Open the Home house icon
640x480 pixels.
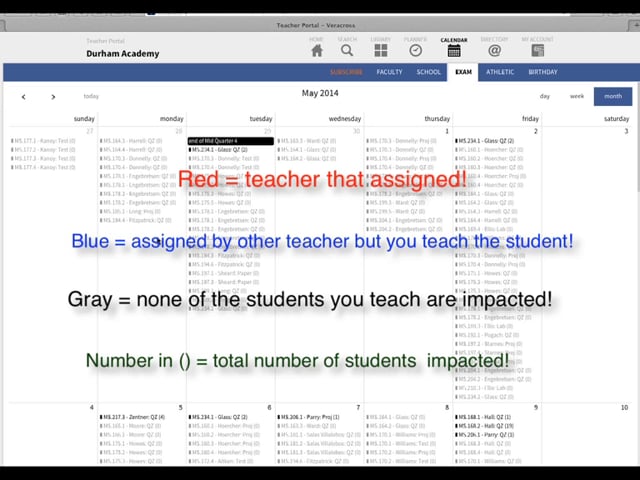(317, 51)
